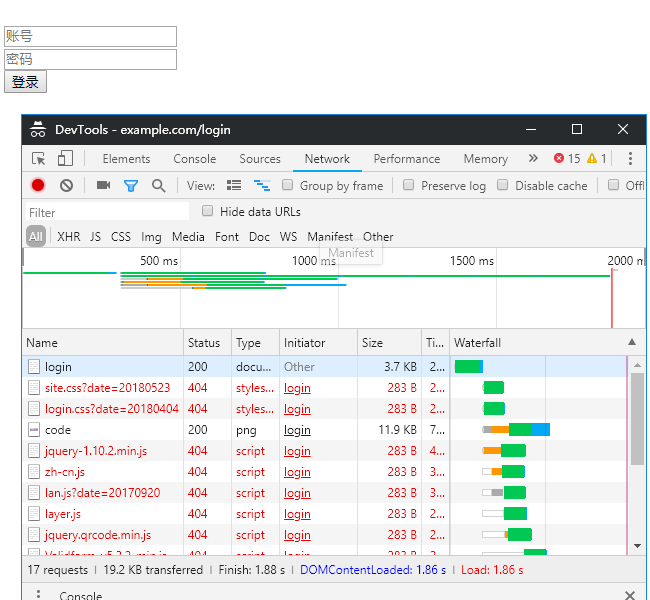
Task: Filter requests by CSS
Action: pyautogui.click(x=121, y=237)
